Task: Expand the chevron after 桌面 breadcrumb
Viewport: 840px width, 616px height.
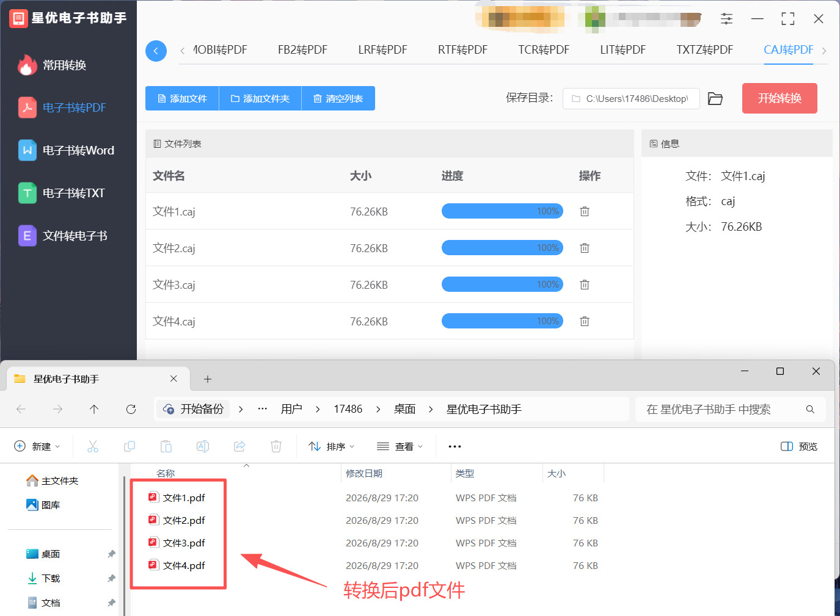Action: (431, 409)
